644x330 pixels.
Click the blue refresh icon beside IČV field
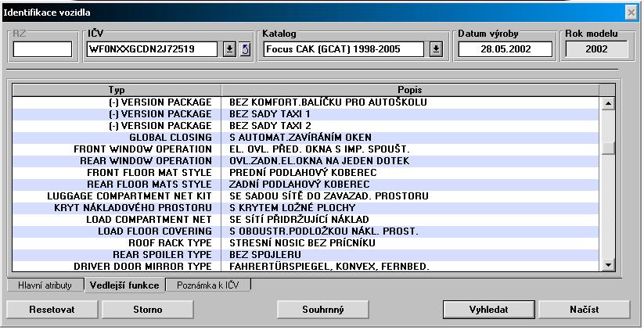point(244,49)
